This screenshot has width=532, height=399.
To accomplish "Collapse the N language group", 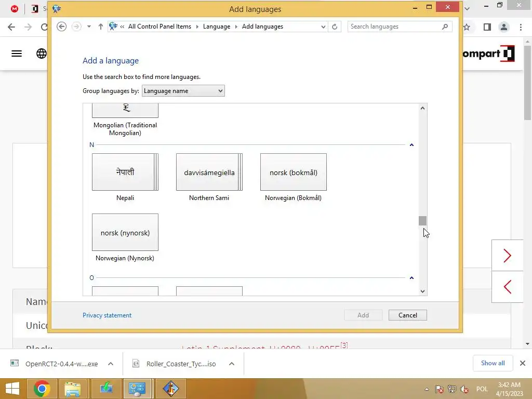I will [x=411, y=145].
